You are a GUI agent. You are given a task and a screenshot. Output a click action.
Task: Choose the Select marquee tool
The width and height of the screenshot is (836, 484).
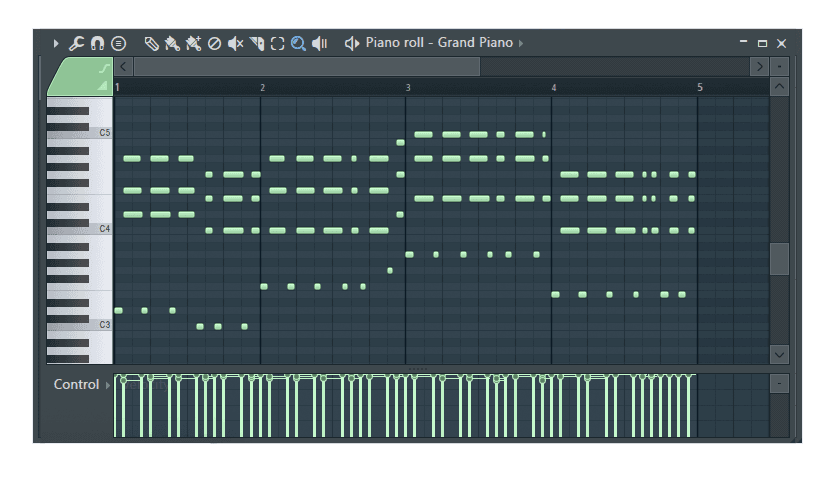click(277, 43)
